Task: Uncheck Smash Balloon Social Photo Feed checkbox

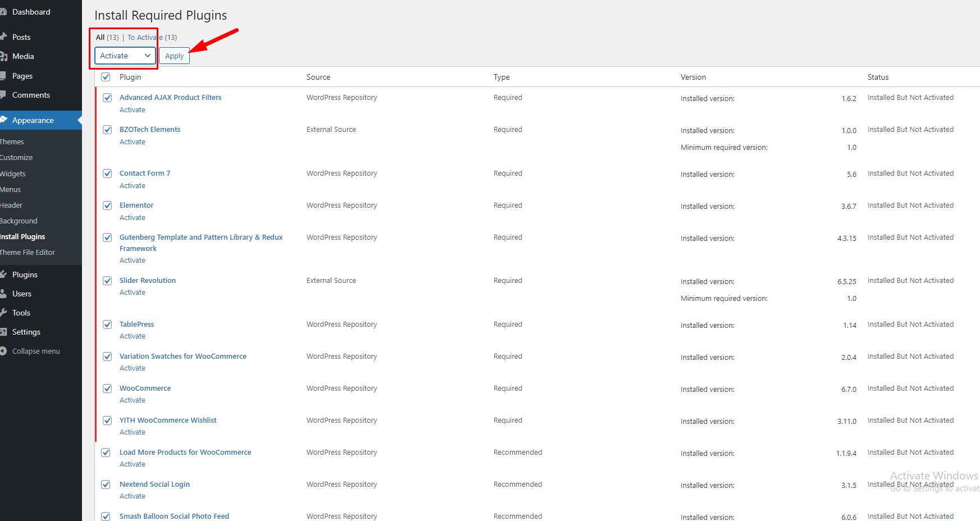Action: [x=106, y=517]
